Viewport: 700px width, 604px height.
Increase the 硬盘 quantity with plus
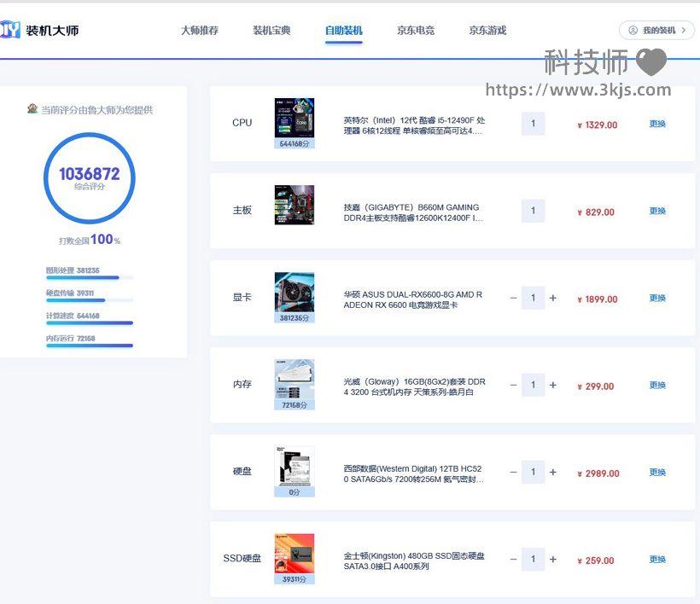[552, 472]
